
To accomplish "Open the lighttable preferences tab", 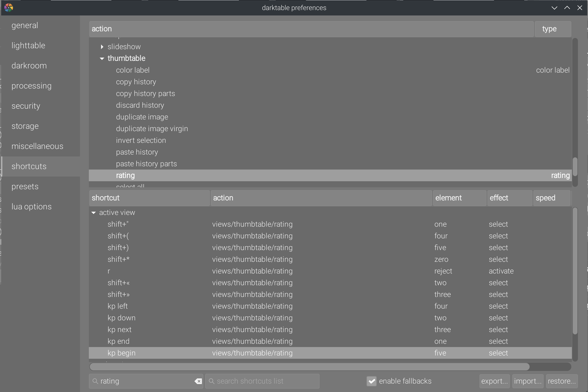I will point(41,45).
